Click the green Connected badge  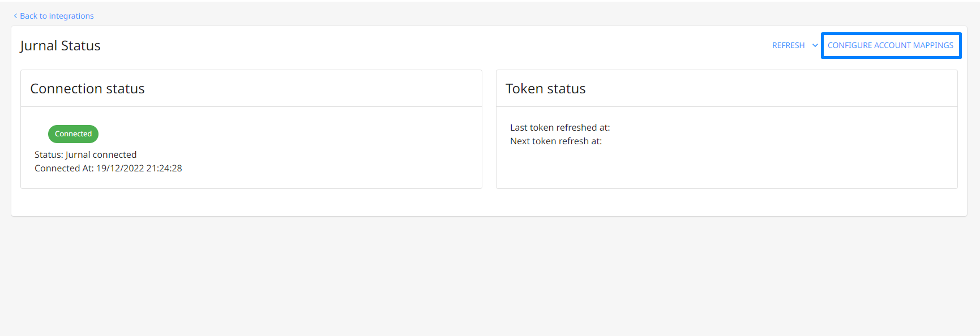click(73, 134)
